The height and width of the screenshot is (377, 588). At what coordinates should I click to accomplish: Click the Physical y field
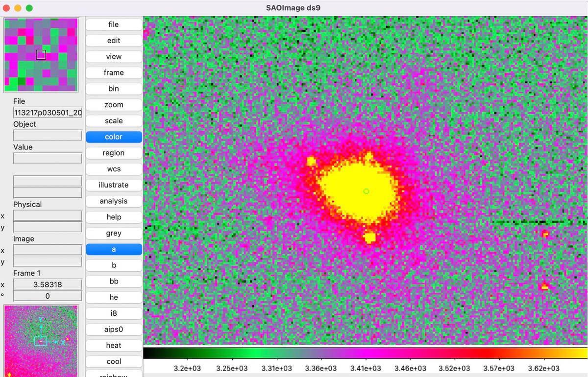point(48,227)
